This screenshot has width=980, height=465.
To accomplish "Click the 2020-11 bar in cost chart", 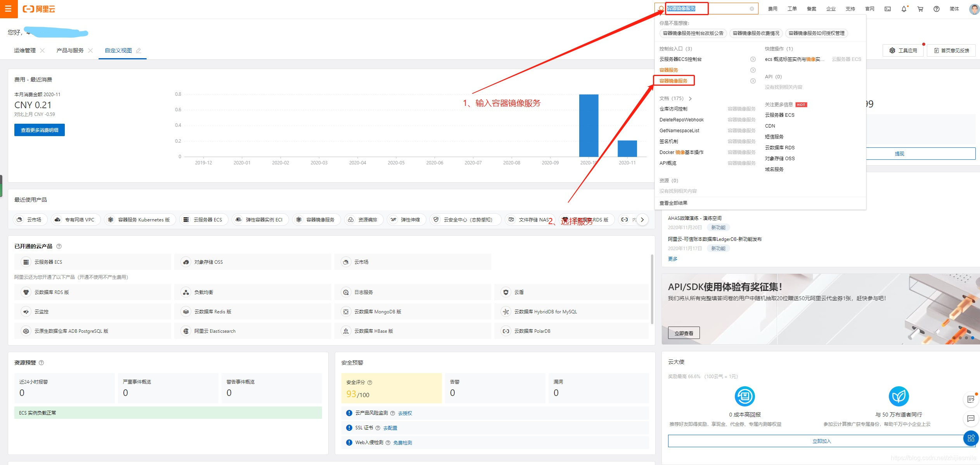I will pyautogui.click(x=627, y=149).
